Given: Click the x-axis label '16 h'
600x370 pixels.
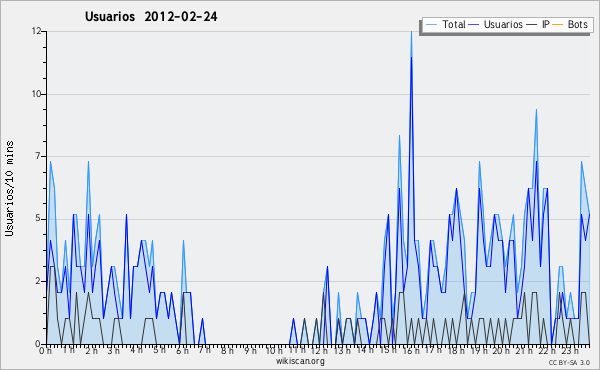Looking at the screenshot, I should 411,350.
